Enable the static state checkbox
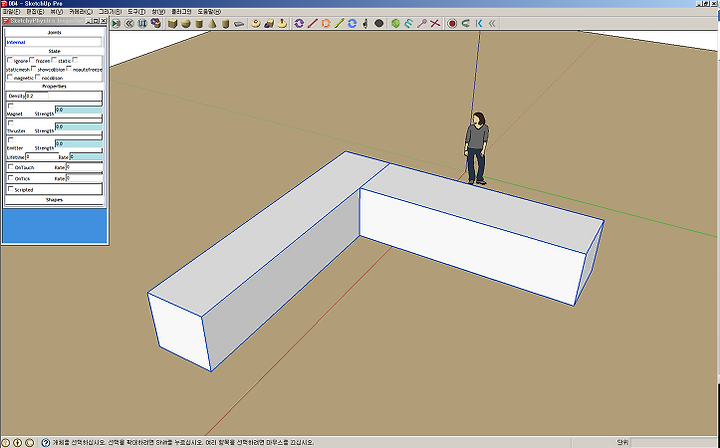Screen dimensions: 720x448 (x=54, y=60)
